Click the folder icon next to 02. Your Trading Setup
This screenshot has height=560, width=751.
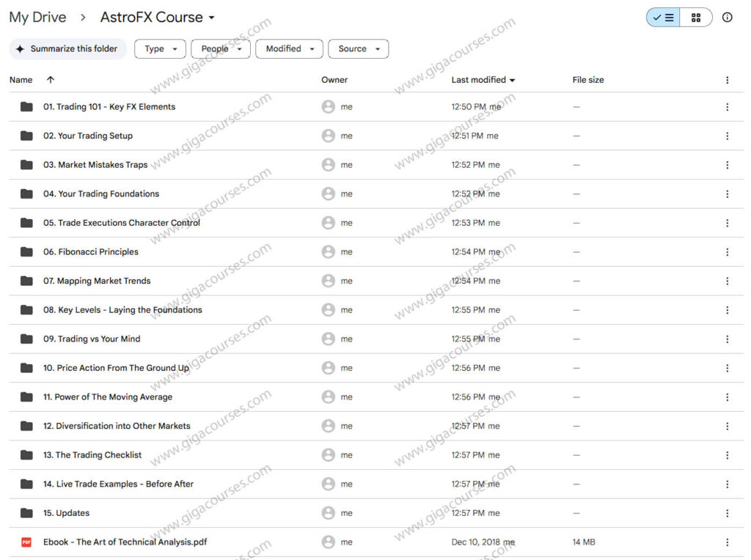point(26,136)
